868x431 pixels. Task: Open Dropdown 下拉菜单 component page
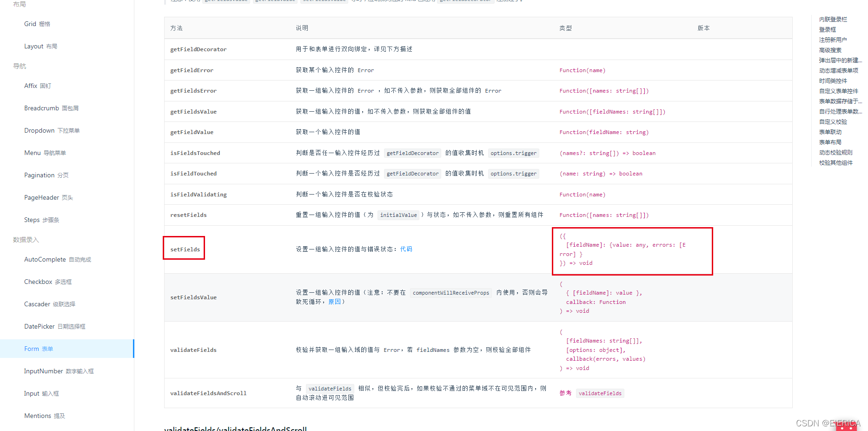[52, 130]
